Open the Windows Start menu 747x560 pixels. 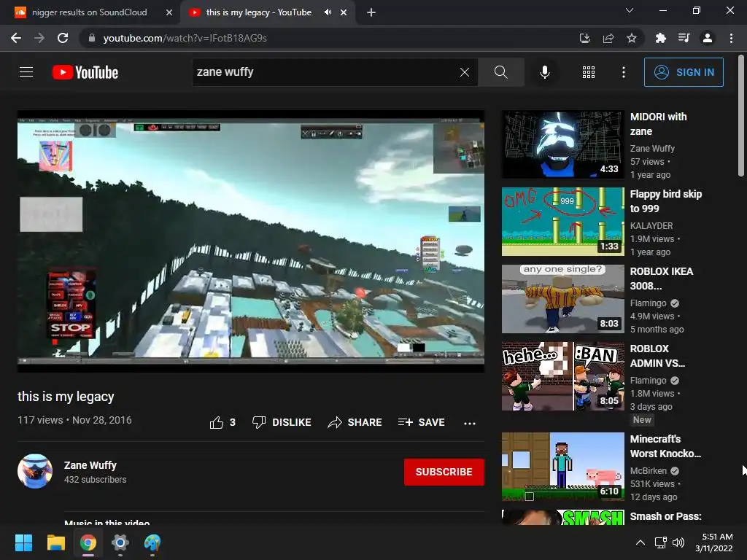tap(23, 542)
